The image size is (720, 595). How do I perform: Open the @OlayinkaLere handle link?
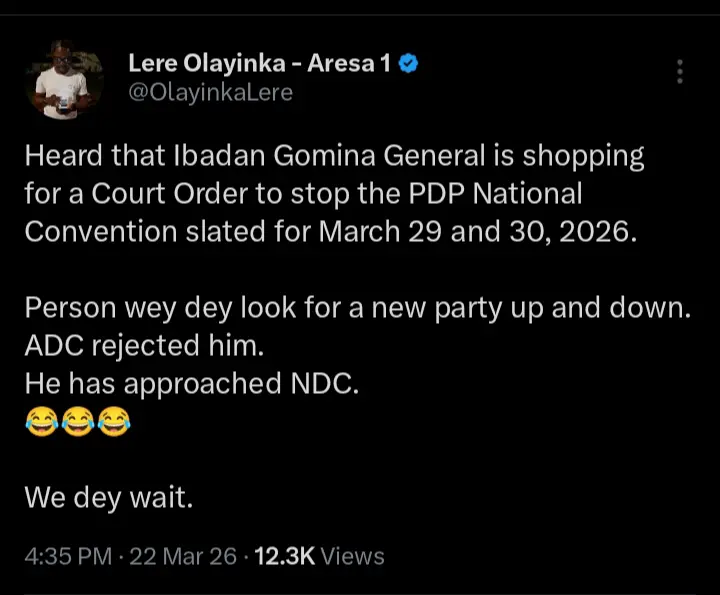210,93
